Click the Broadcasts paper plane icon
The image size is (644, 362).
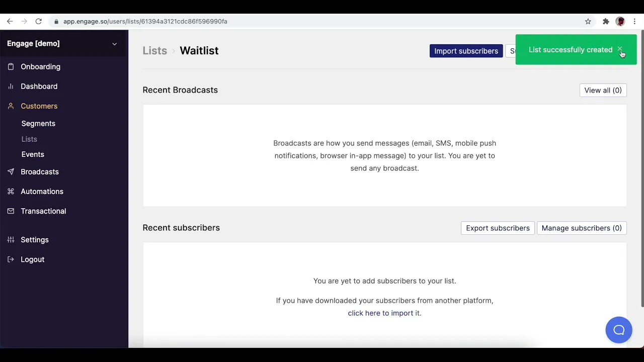[x=11, y=172]
